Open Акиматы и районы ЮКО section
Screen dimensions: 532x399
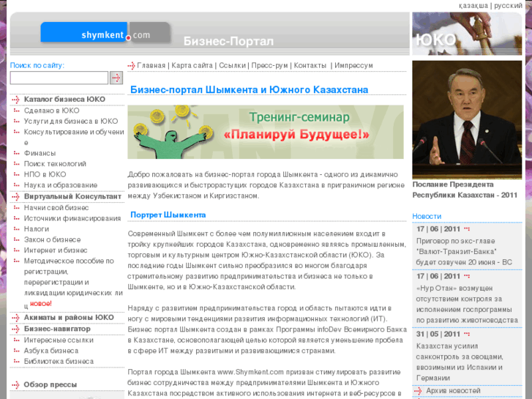69,318
